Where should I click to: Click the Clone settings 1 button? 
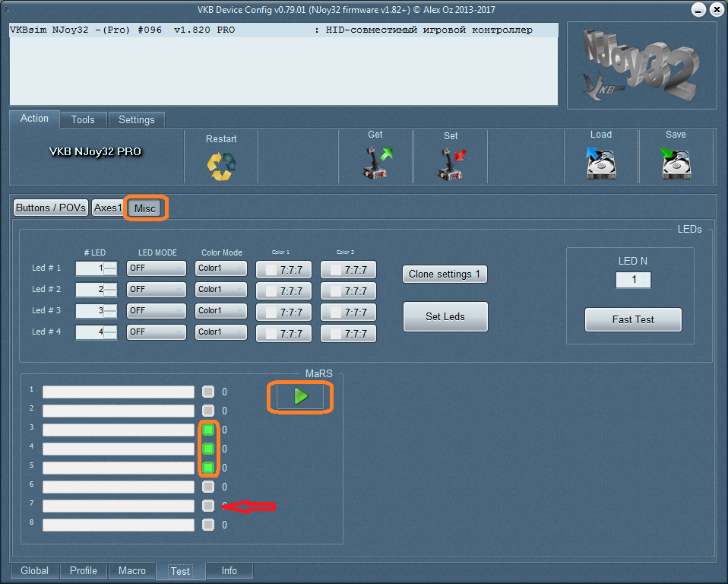(444, 275)
